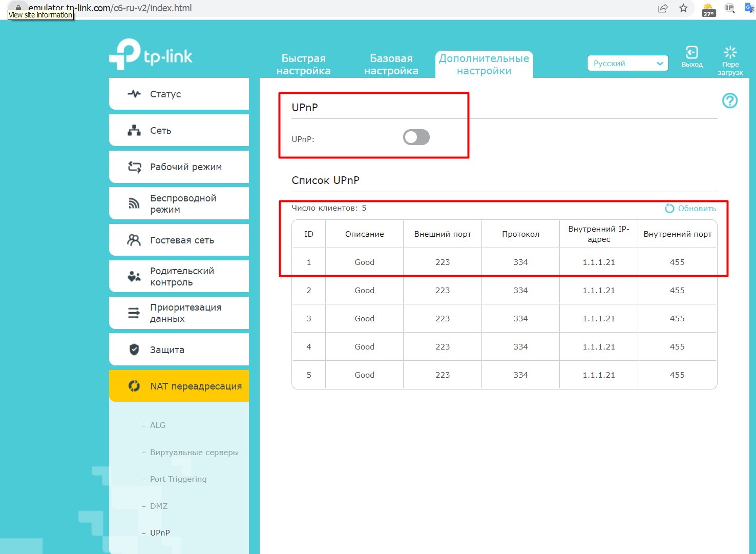
Task: Open the weather extension icon
Action: pos(709,10)
